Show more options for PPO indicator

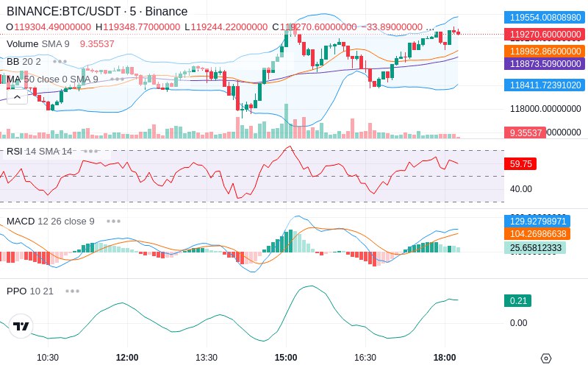[x=72, y=291]
